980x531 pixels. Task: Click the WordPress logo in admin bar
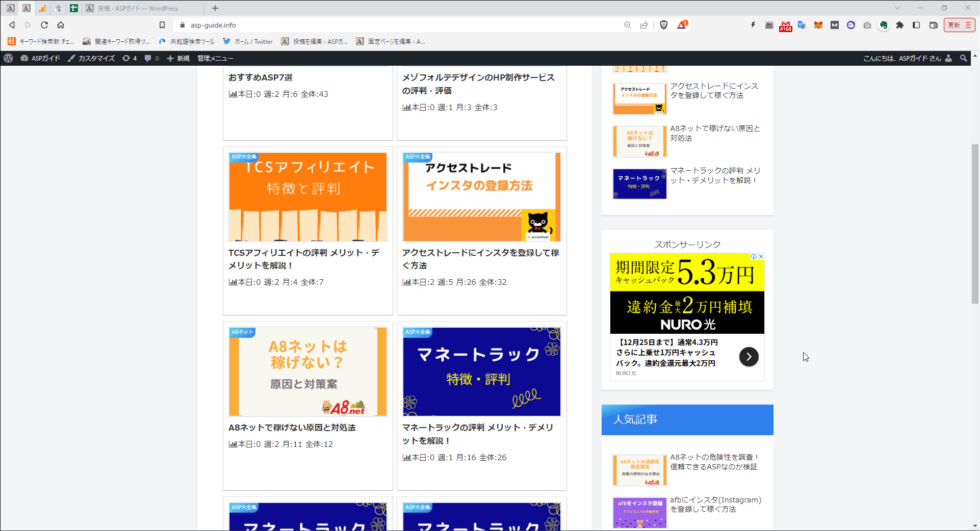point(9,58)
